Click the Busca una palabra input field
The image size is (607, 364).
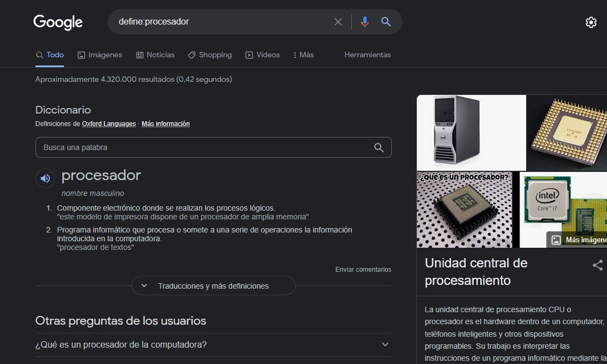point(202,147)
